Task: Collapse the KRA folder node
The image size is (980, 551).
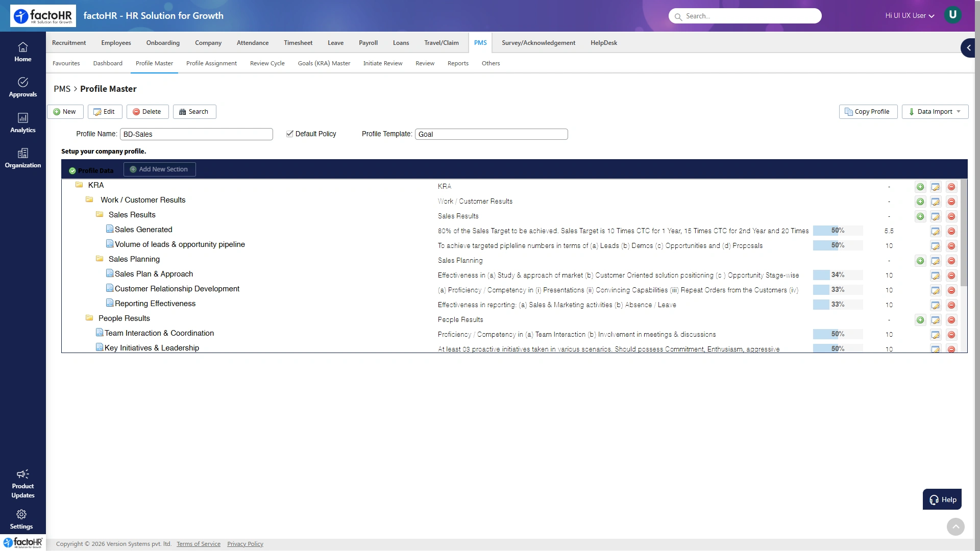Action: [x=79, y=185]
